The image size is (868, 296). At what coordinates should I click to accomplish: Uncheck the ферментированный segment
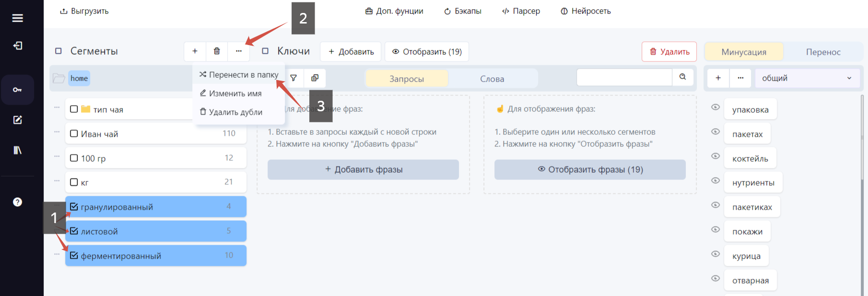[x=74, y=256]
